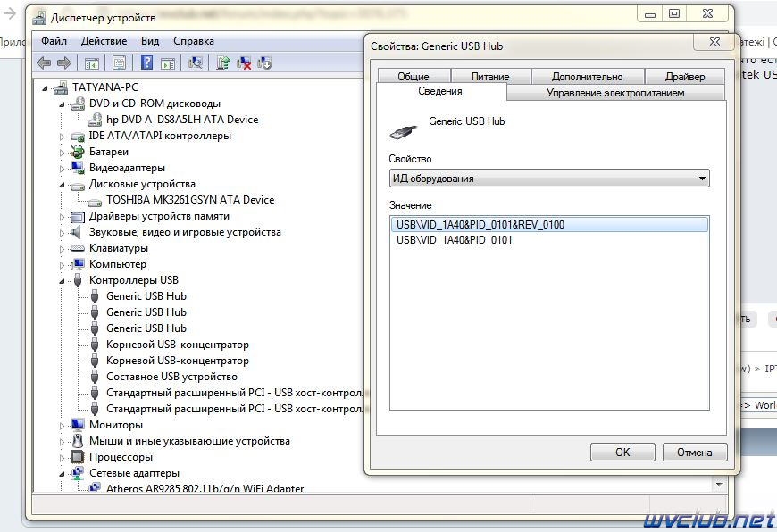Screen dimensions: 777x532
Task: Open the Properties sheet toolbar icon
Action: 119,62
